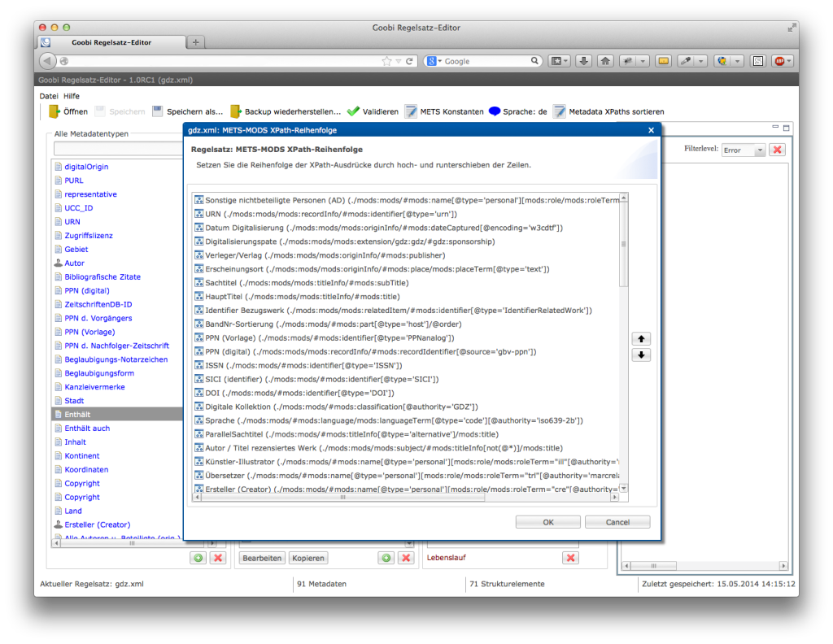
Task: Click the magnifier in the Google search box
Action: 534,61
